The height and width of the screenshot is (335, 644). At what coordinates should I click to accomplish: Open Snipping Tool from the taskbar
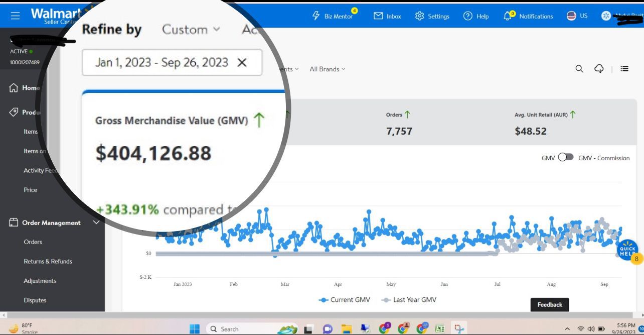[x=459, y=329]
